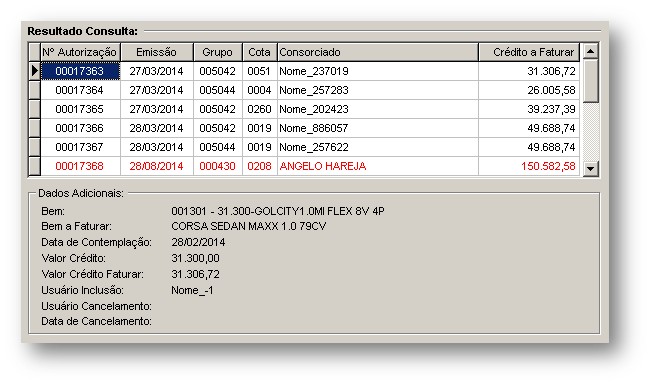Click emission date 28/08/2014
The height and width of the screenshot is (385, 651).
pyautogui.click(x=157, y=166)
